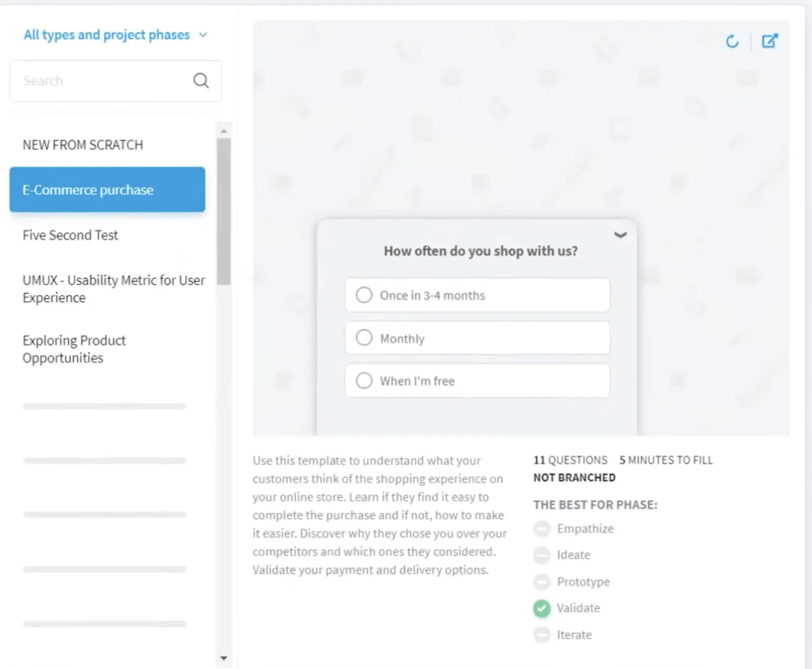Click the refresh preview icon
Screen dimensions: 812x669
pos(732,41)
